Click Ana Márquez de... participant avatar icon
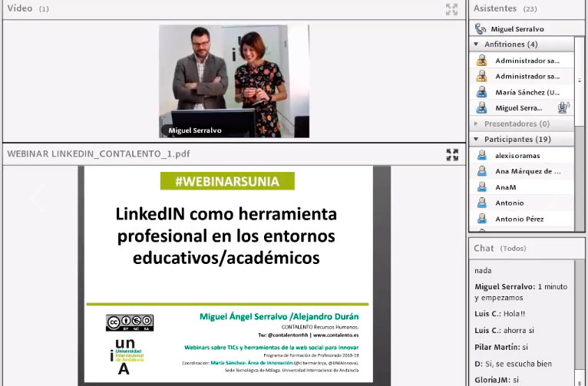588x386 pixels. (x=481, y=171)
